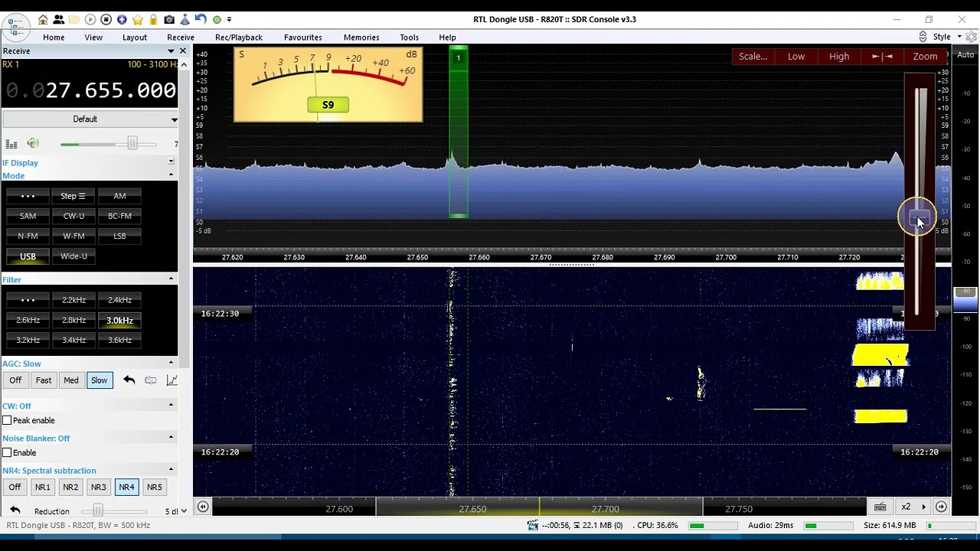The width and height of the screenshot is (980, 551).
Task: Select the 2.4kHz filter
Action: tap(119, 300)
